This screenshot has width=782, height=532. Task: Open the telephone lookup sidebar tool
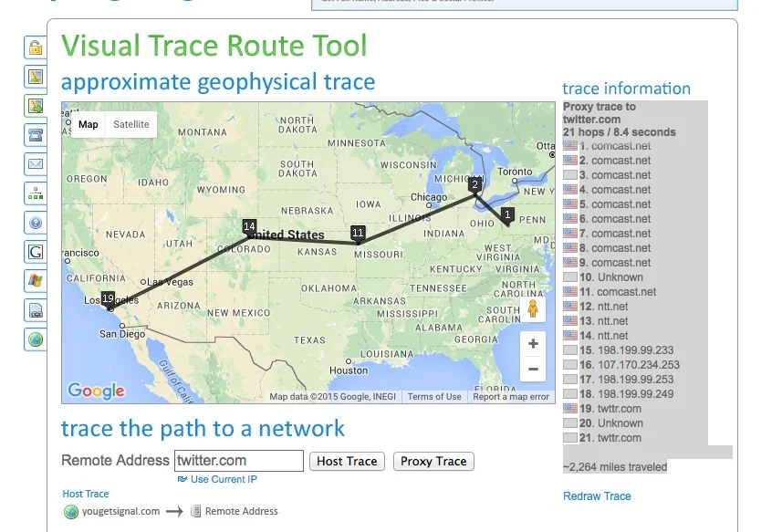tap(36, 135)
